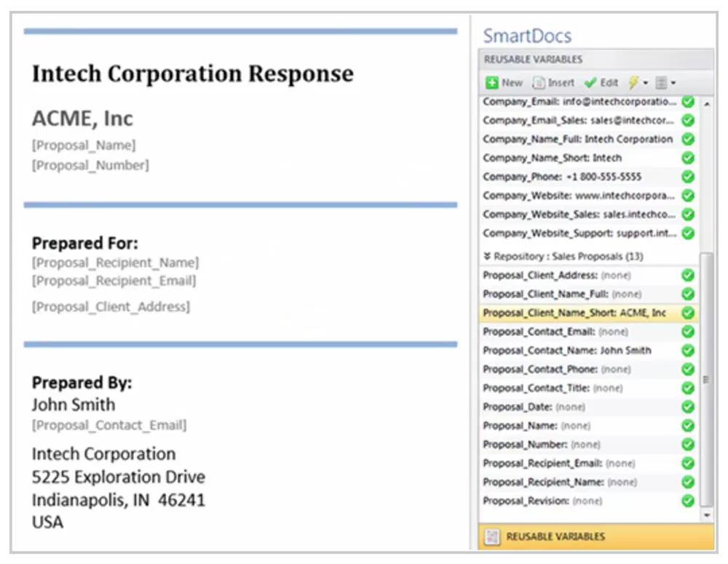The height and width of the screenshot is (564, 728).
Task: Click green check icon for Proposal_Contact_Title
Action: coord(688,388)
